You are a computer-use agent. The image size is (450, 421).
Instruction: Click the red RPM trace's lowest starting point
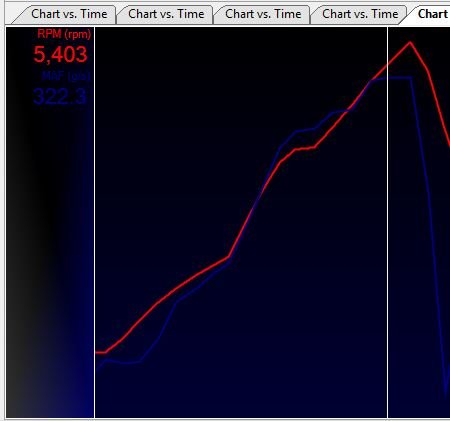click(100, 352)
